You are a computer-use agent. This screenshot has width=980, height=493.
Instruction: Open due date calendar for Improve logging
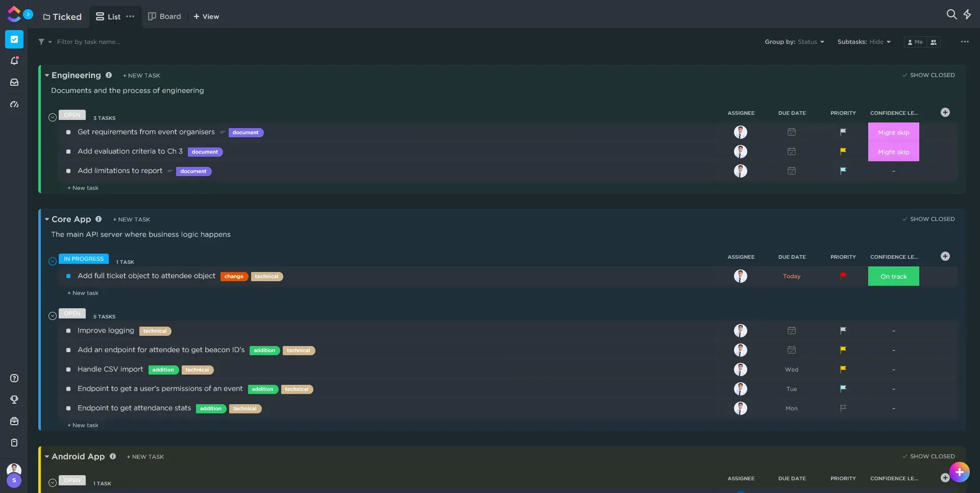(x=792, y=331)
